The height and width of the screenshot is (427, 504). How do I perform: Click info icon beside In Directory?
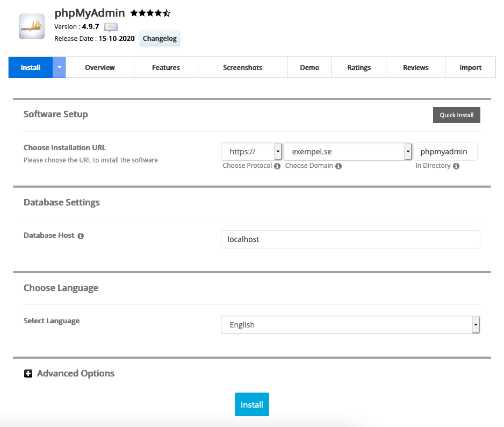point(456,166)
